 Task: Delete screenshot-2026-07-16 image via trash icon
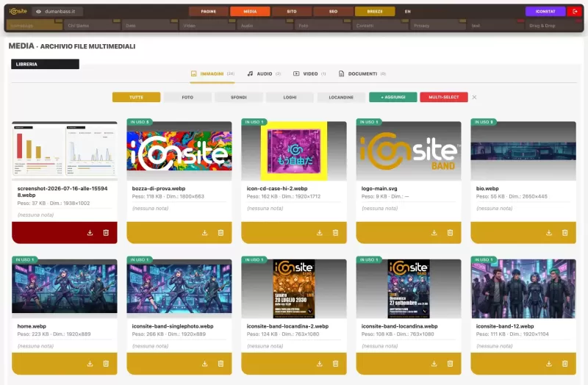(106, 233)
